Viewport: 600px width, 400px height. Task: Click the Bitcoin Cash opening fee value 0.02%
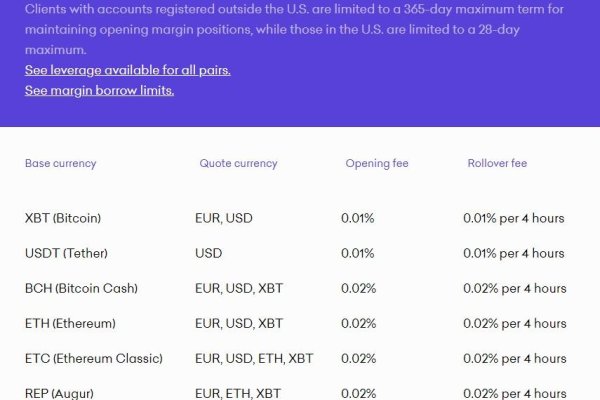click(358, 288)
